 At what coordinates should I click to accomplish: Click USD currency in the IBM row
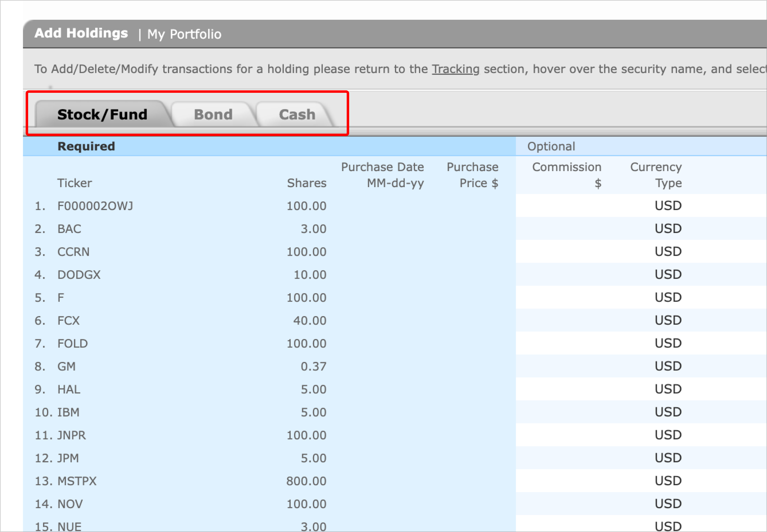point(668,412)
